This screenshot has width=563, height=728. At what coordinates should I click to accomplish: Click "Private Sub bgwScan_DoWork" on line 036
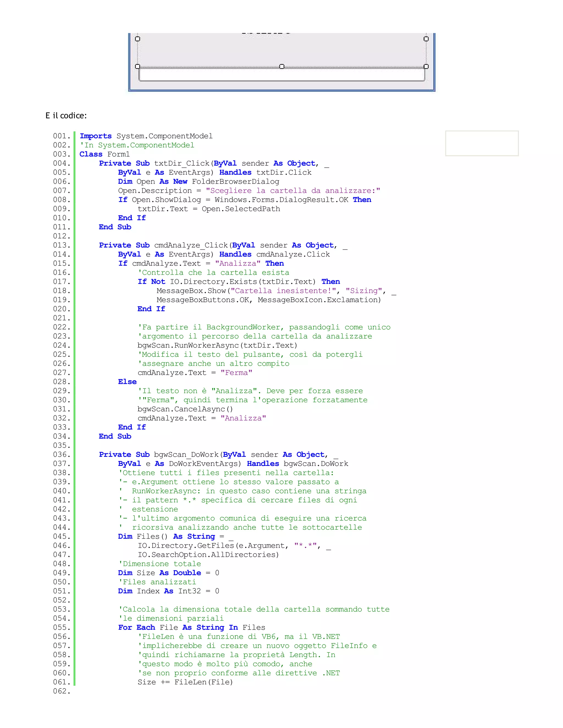tap(159, 455)
